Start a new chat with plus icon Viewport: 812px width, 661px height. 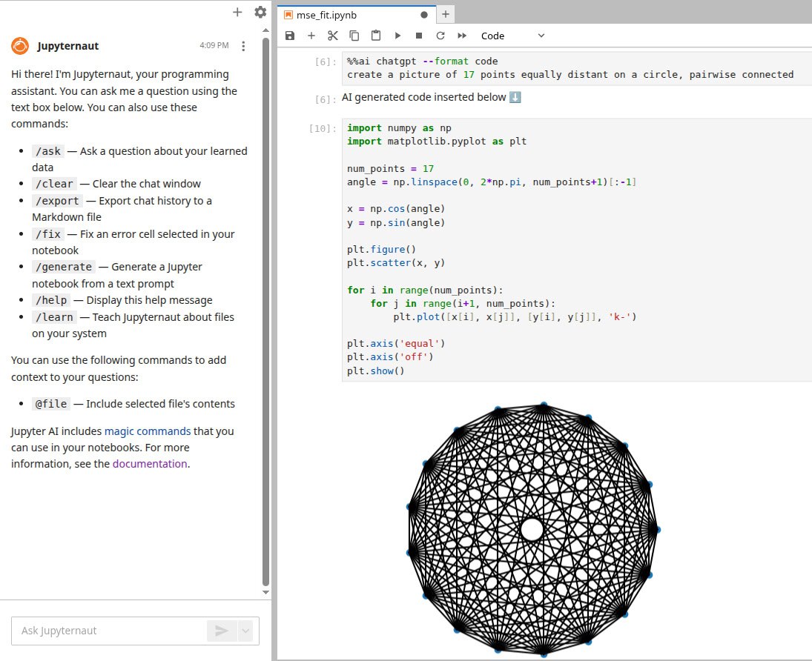(237, 12)
